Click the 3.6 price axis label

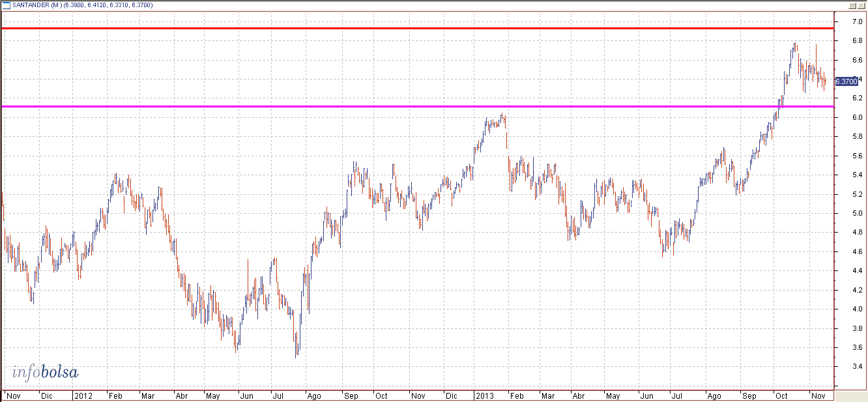858,347
